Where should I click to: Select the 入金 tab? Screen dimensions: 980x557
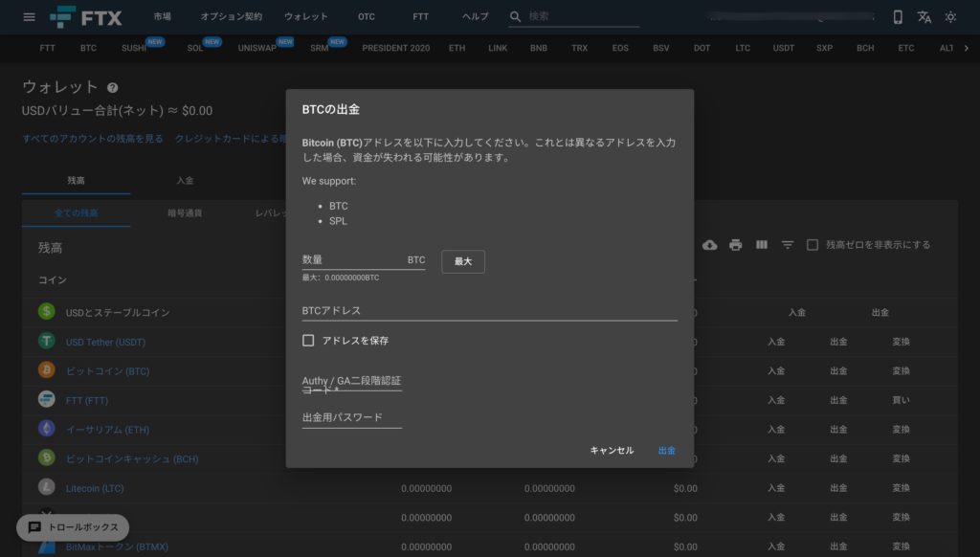pos(185,181)
